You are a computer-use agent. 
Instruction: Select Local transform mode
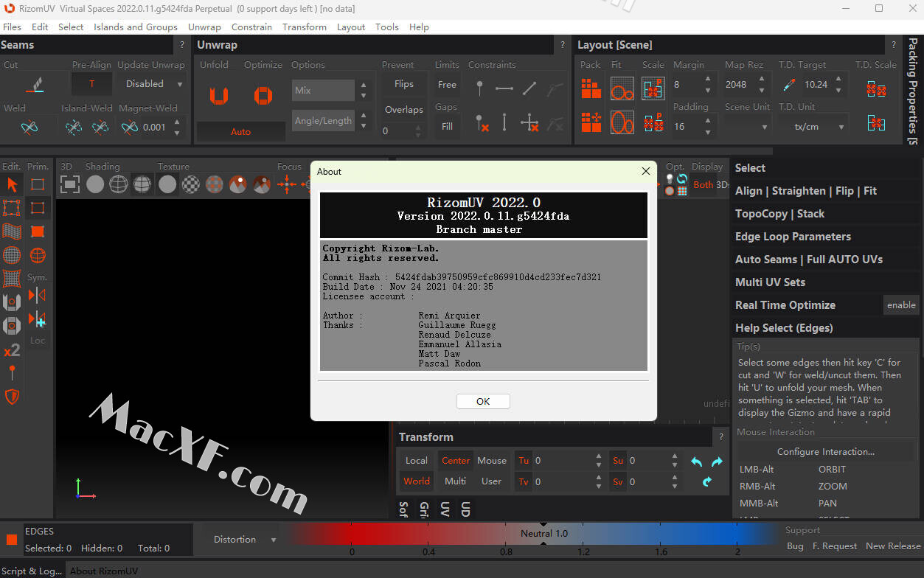coord(416,461)
